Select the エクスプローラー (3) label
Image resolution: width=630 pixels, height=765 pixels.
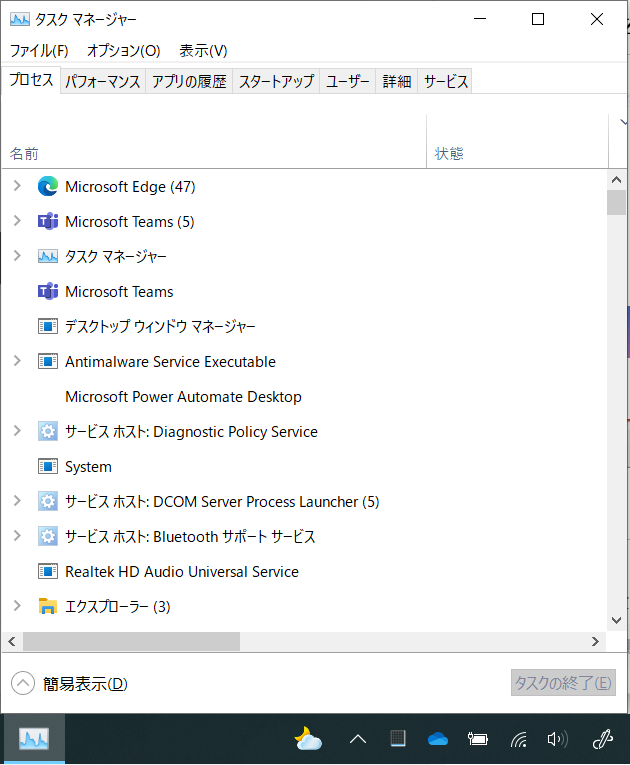pyautogui.click(x=118, y=606)
